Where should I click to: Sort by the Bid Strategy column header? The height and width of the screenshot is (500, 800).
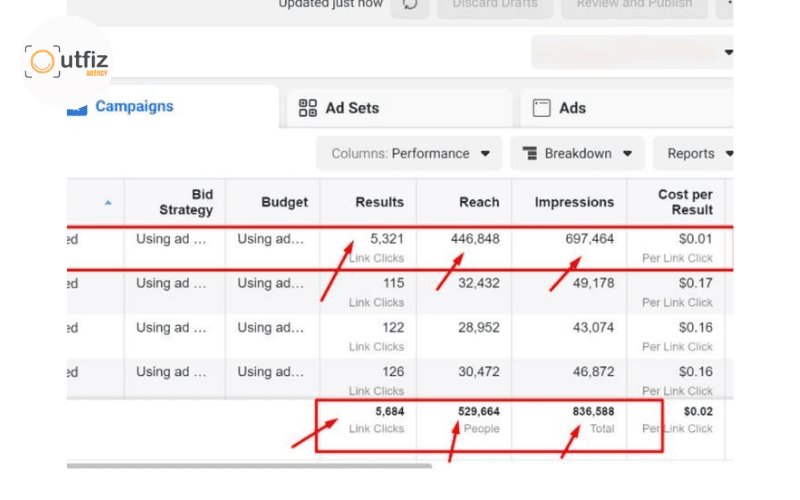(186, 202)
